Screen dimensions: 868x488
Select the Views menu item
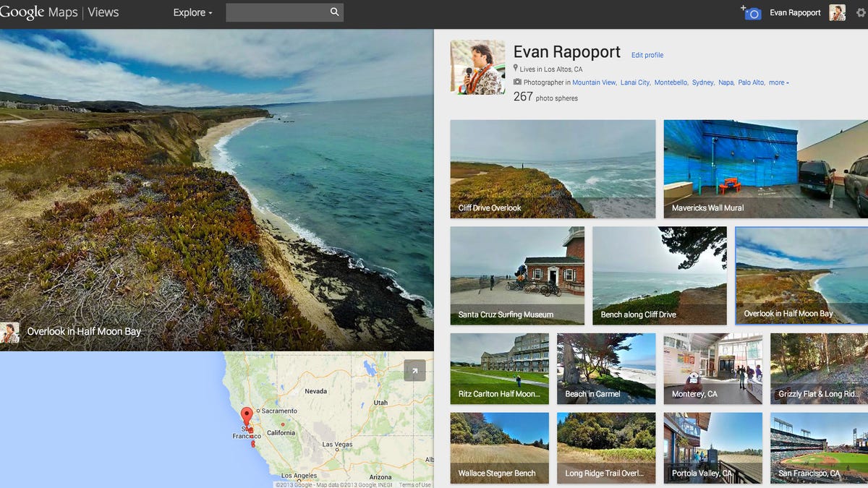point(103,12)
